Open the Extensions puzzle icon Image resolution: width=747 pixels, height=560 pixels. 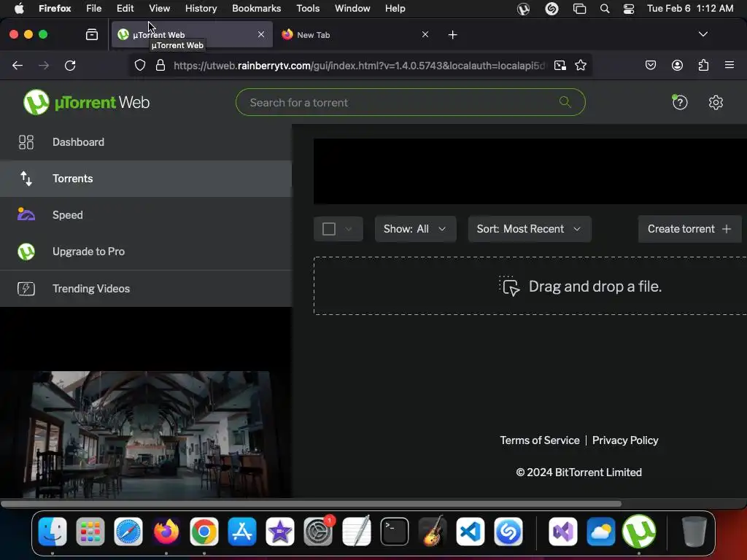(x=703, y=65)
